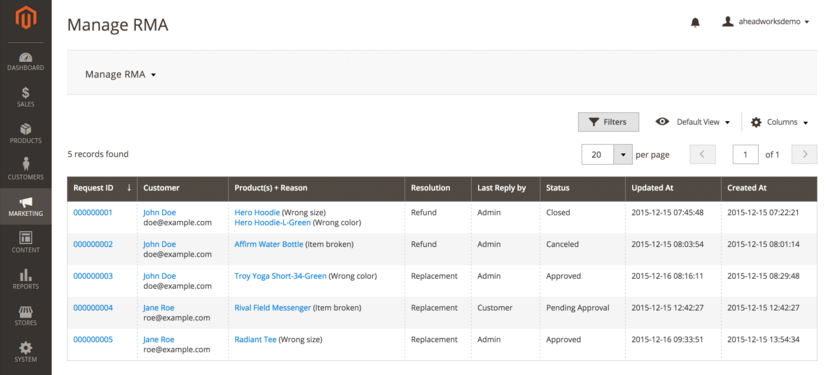Screen dimensions: 829x375
Task: Open the Rival Field Messenger product link
Action: [x=272, y=308]
